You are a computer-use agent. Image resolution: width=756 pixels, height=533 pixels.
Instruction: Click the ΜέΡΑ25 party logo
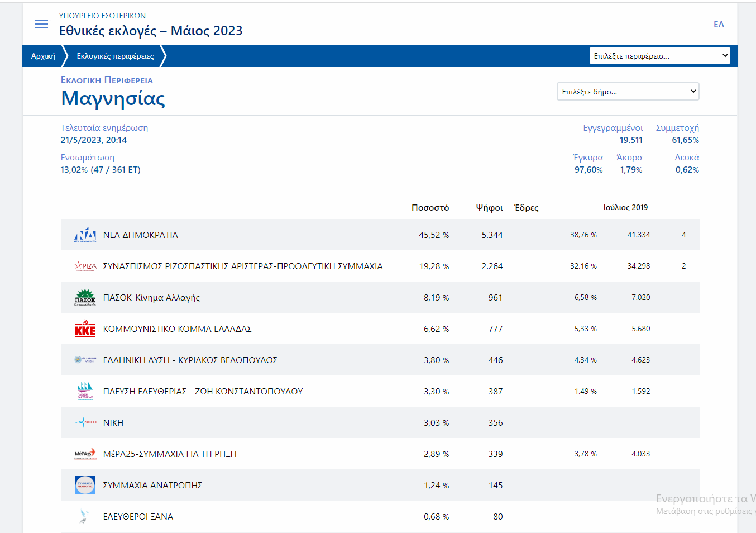click(85, 454)
